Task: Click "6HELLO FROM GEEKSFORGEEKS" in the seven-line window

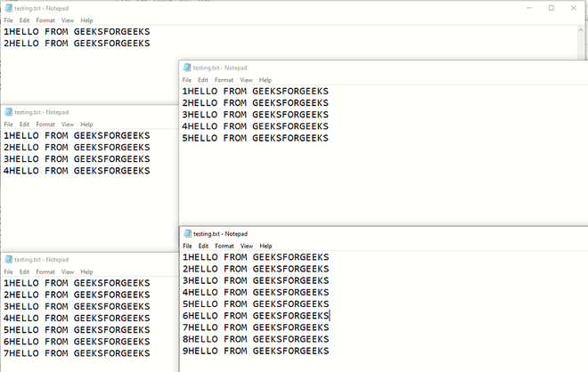Action: pos(77,342)
